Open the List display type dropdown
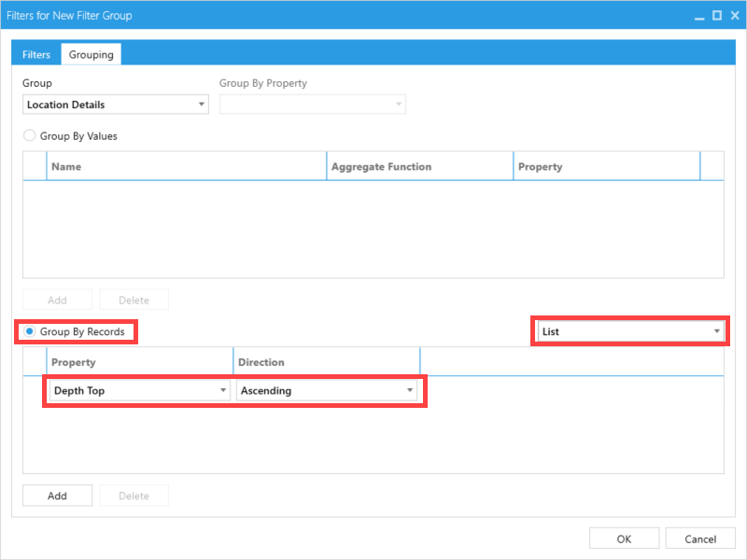This screenshot has width=747, height=560. (631, 331)
